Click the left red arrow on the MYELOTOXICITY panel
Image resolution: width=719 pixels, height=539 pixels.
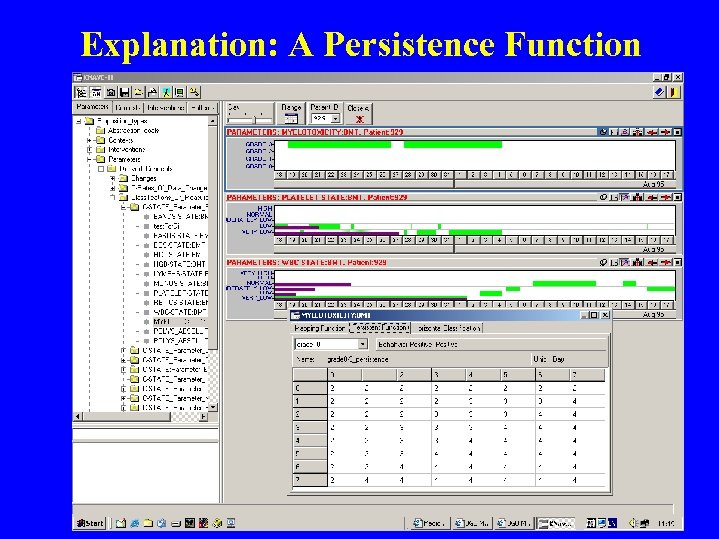click(652, 132)
